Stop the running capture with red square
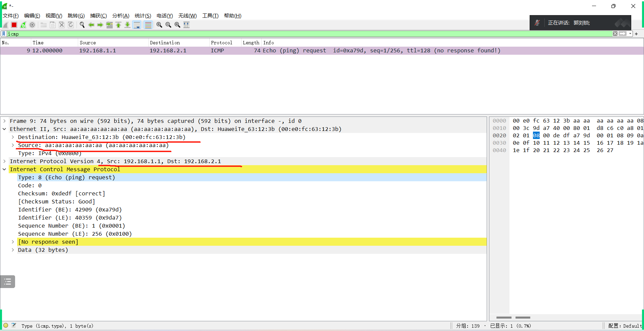This screenshot has width=644, height=331. (x=14, y=25)
